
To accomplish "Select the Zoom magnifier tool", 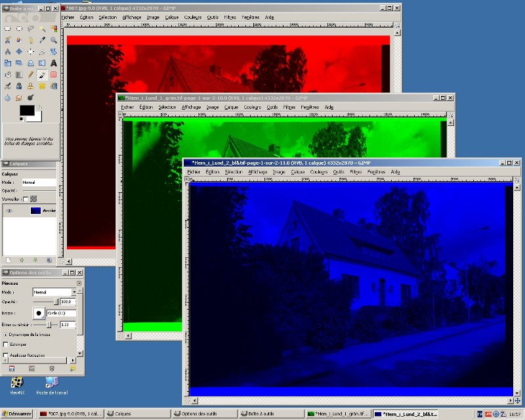I will tap(54, 40).
